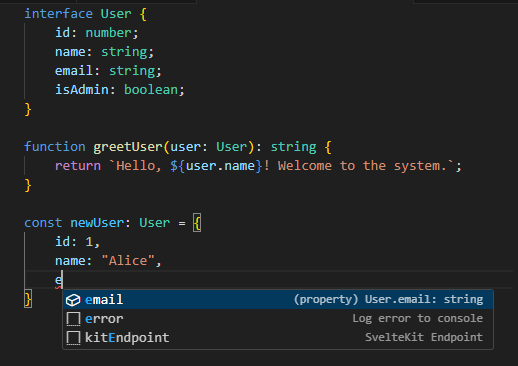Click the isAdmin property in interface

pyautogui.click(x=82, y=90)
